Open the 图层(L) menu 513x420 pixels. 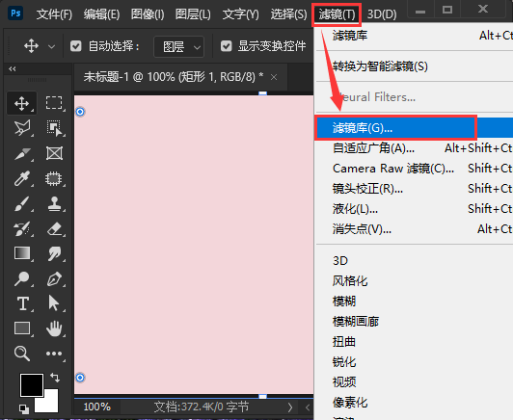[193, 14]
